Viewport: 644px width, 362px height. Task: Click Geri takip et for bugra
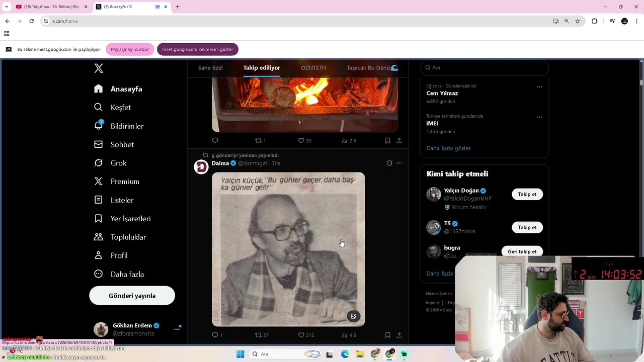click(522, 251)
